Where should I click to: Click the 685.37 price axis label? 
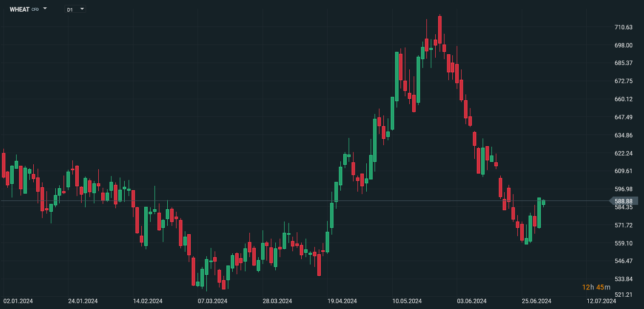tap(623, 63)
